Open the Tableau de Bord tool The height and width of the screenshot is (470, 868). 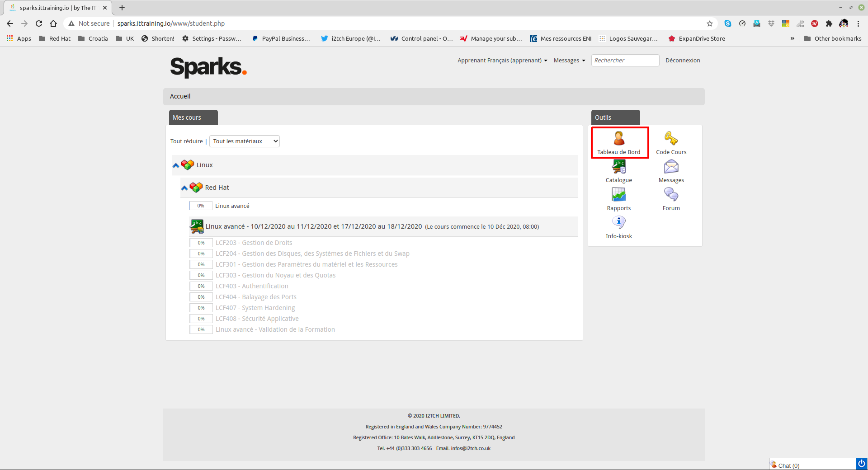point(619,142)
